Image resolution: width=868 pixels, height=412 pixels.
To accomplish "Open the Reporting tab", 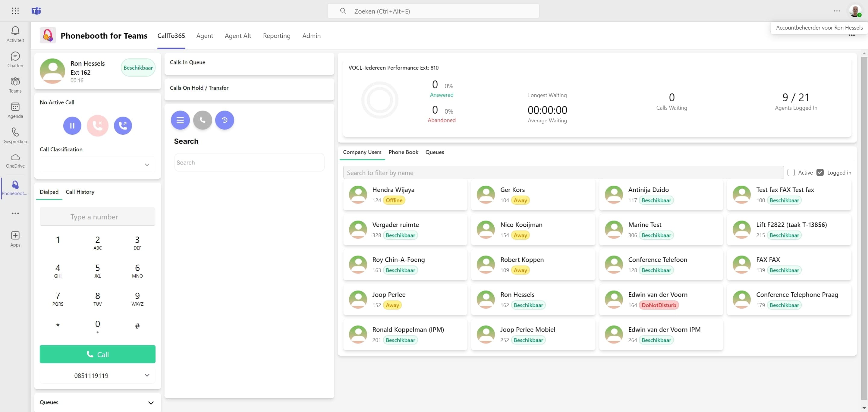I will pos(277,36).
